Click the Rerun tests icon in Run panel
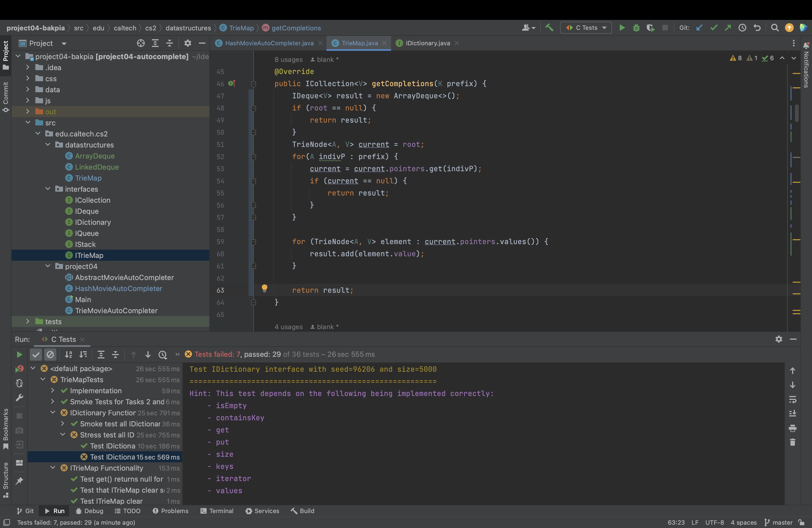812x528 pixels. (x=19, y=354)
